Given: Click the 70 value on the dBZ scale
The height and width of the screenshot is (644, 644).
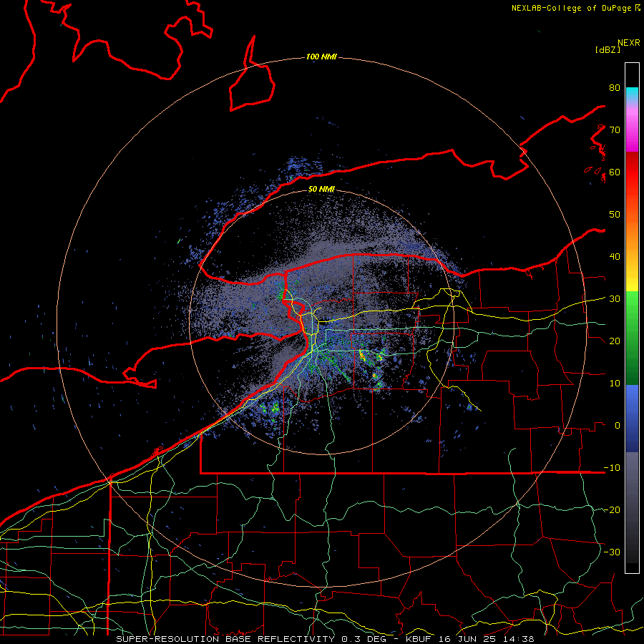Looking at the screenshot, I should [x=615, y=130].
